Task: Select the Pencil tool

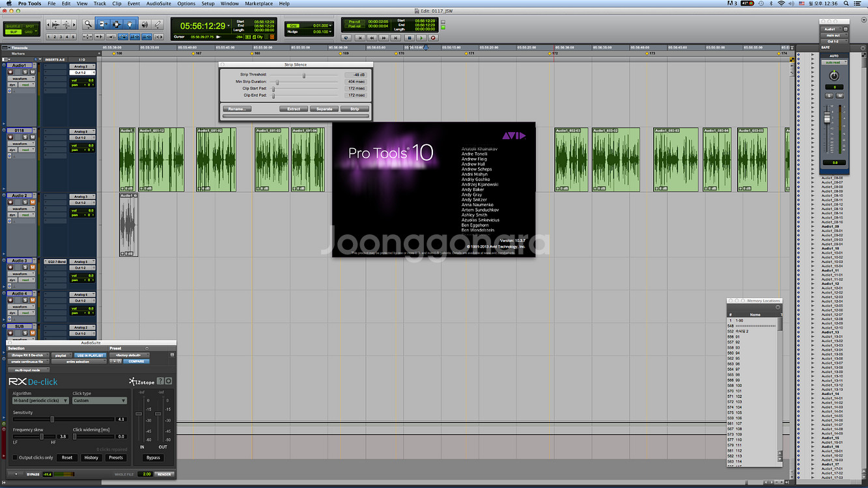Action: (x=158, y=23)
